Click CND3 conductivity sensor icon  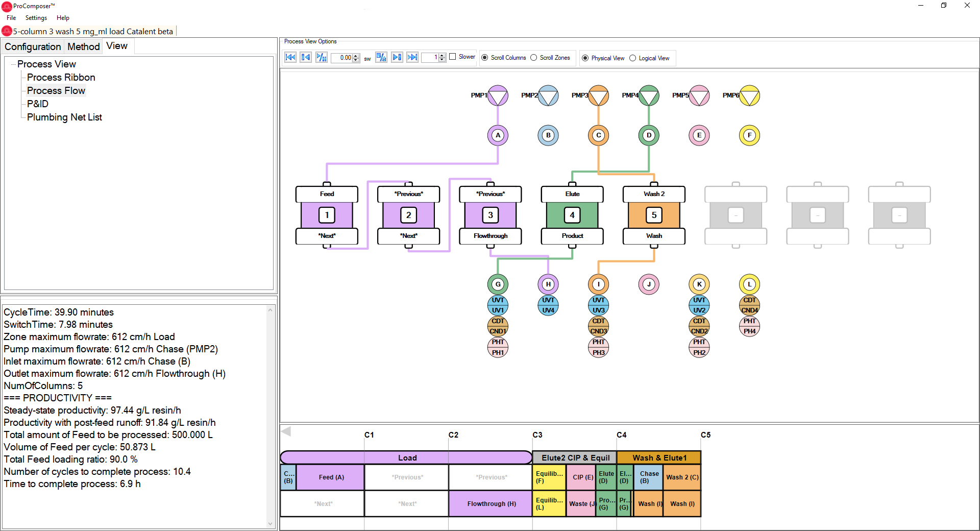599,326
